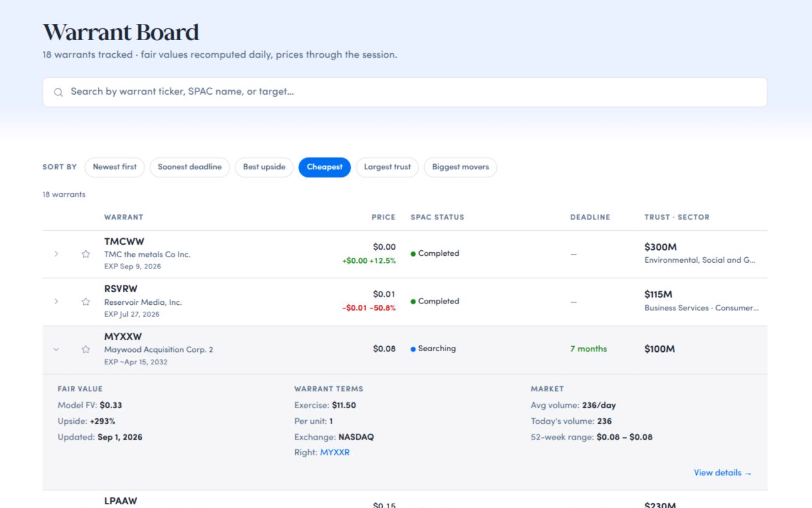Star the RSVRW warrant

[x=86, y=302]
